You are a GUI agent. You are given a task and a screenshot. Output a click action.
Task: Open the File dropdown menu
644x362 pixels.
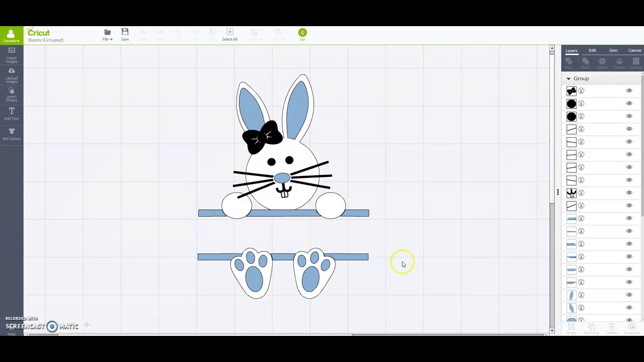107,35
